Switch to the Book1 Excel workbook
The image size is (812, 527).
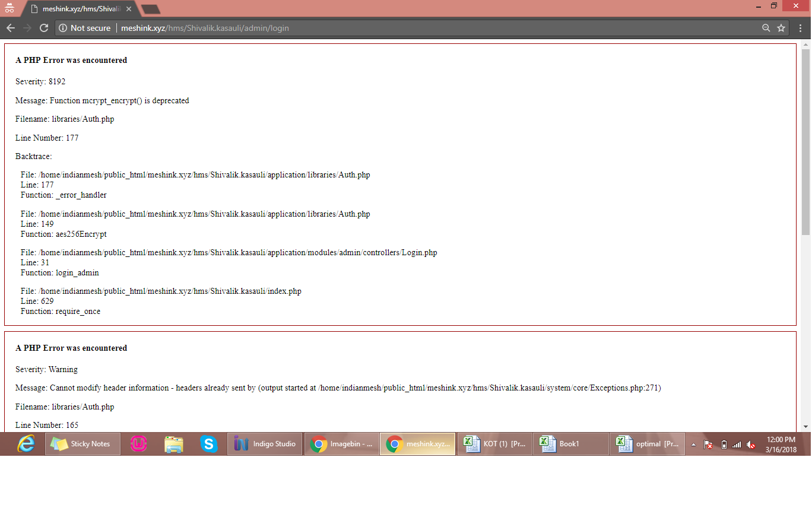[571, 444]
